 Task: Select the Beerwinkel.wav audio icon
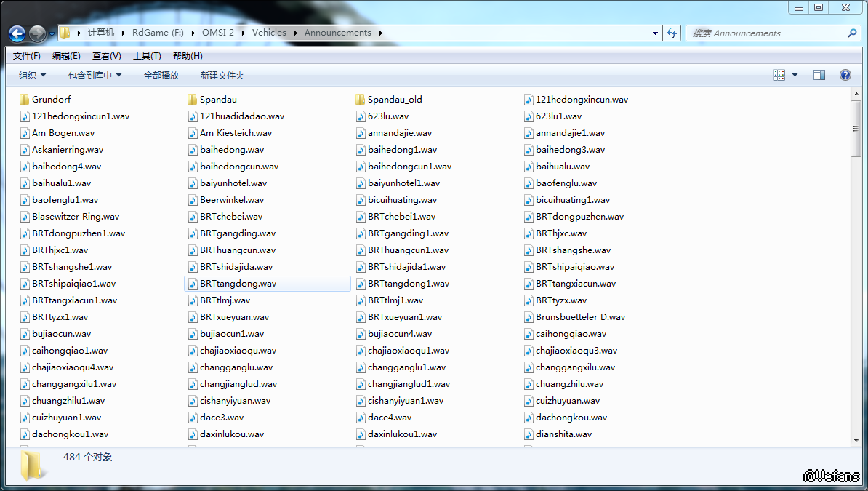coord(193,200)
